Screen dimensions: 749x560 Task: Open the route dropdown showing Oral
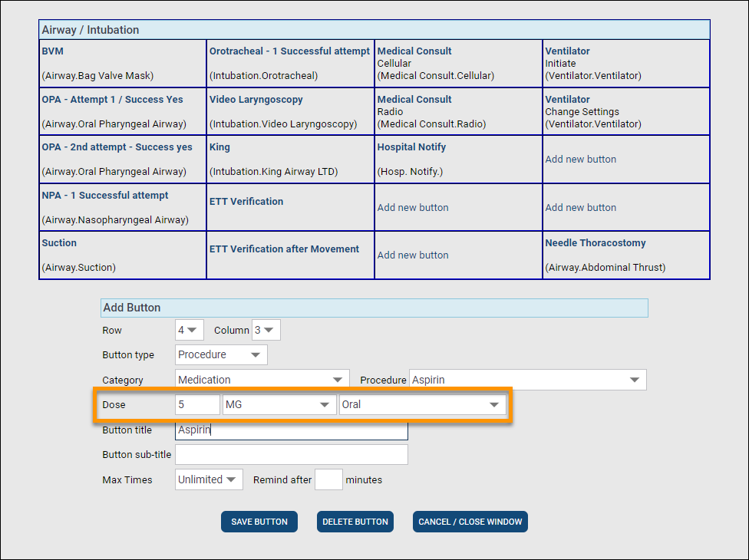(422, 405)
